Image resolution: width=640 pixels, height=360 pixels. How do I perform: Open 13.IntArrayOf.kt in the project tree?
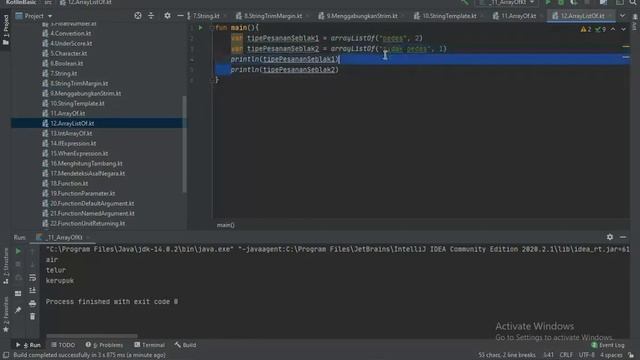71,133
